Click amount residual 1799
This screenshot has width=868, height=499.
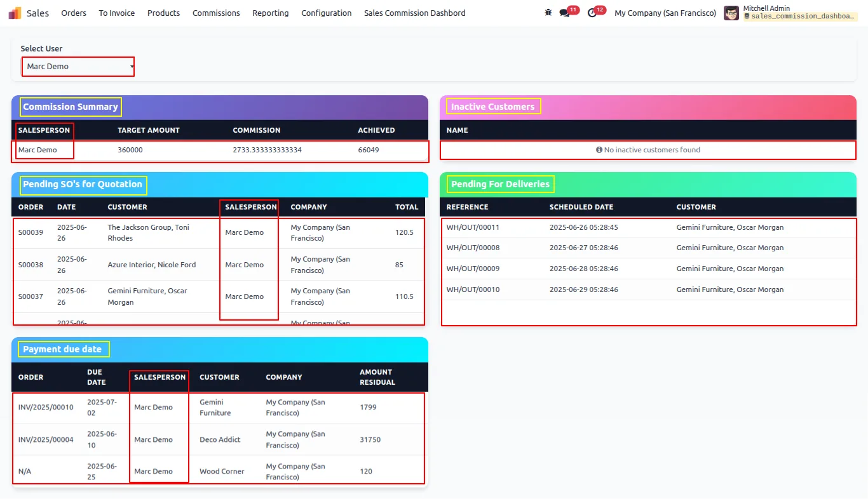(368, 408)
